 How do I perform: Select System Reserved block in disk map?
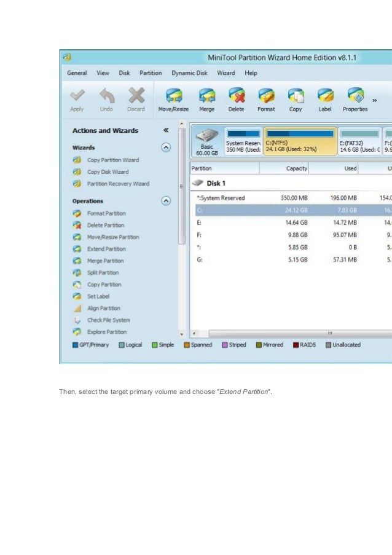tap(243, 141)
